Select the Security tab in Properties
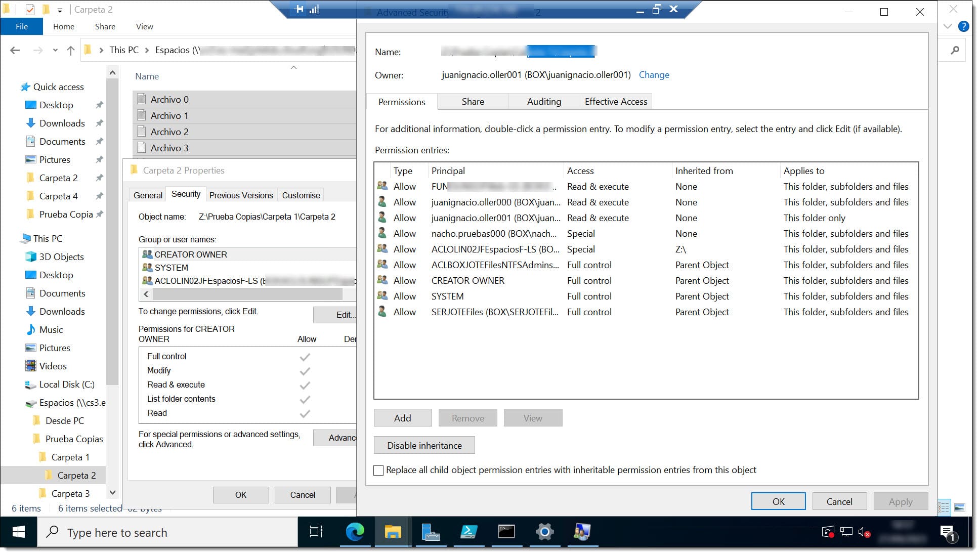This screenshot has height=555, width=980. 186,194
